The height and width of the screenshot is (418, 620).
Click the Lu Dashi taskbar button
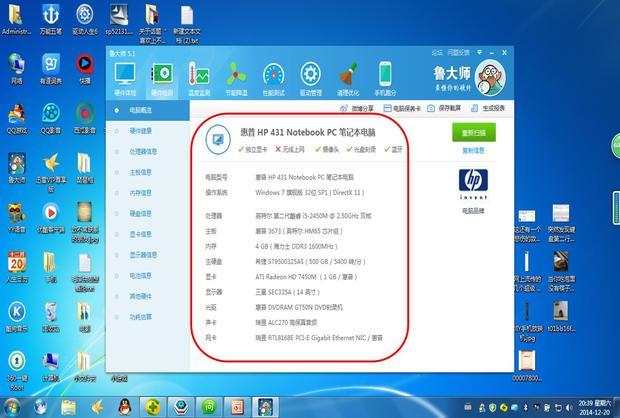[x=266, y=407]
